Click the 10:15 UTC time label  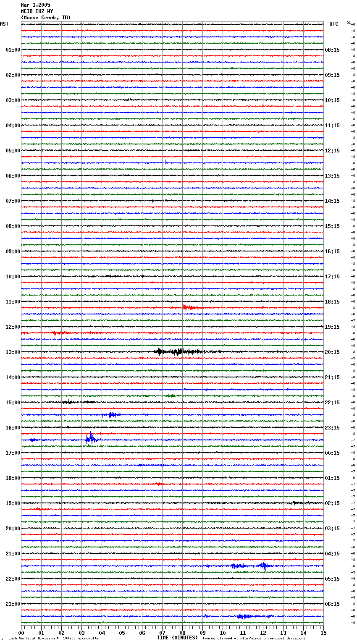pyautogui.click(x=332, y=100)
